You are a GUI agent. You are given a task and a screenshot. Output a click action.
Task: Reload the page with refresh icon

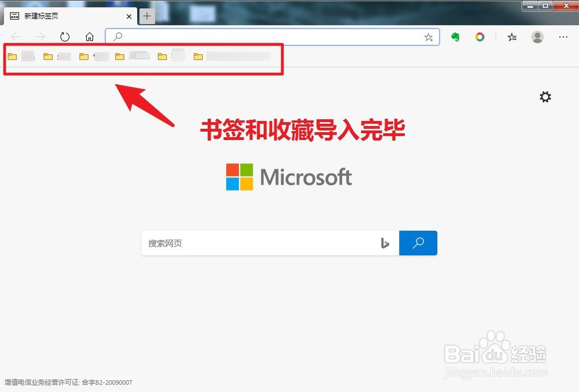tap(65, 36)
